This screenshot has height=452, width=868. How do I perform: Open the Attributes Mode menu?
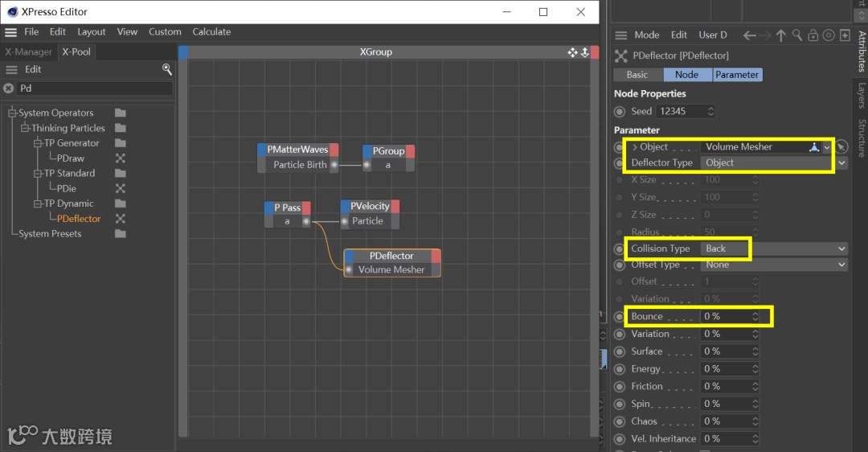pyautogui.click(x=646, y=35)
